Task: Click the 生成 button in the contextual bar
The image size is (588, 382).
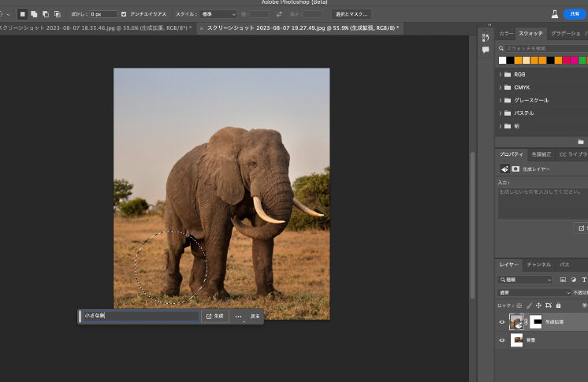Action: click(x=215, y=316)
